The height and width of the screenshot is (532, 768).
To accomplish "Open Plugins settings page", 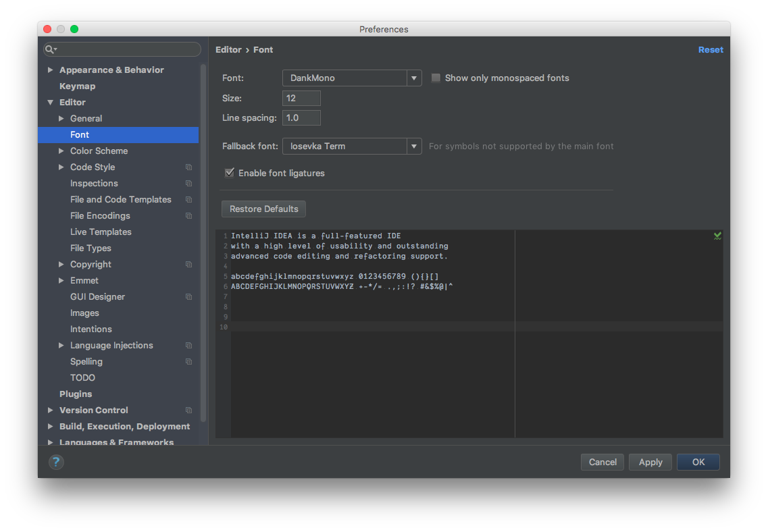I will click(x=76, y=394).
